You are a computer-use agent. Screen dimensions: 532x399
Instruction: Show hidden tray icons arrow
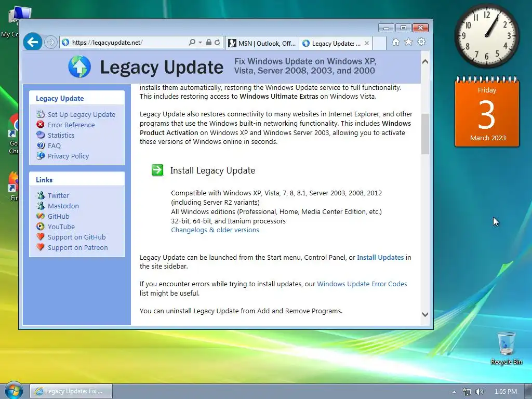[454, 392]
